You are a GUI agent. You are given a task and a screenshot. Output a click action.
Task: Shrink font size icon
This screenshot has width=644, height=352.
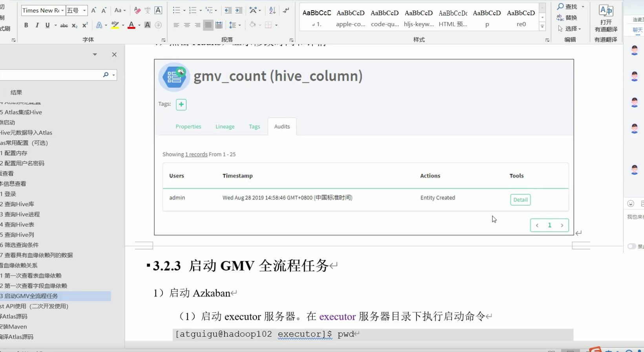(x=104, y=11)
